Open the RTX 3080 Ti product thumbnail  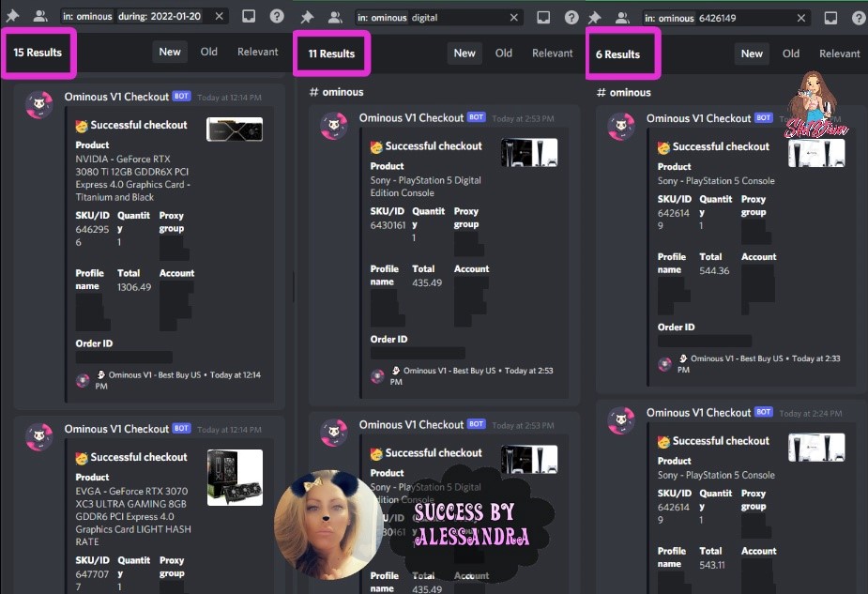[x=235, y=129]
